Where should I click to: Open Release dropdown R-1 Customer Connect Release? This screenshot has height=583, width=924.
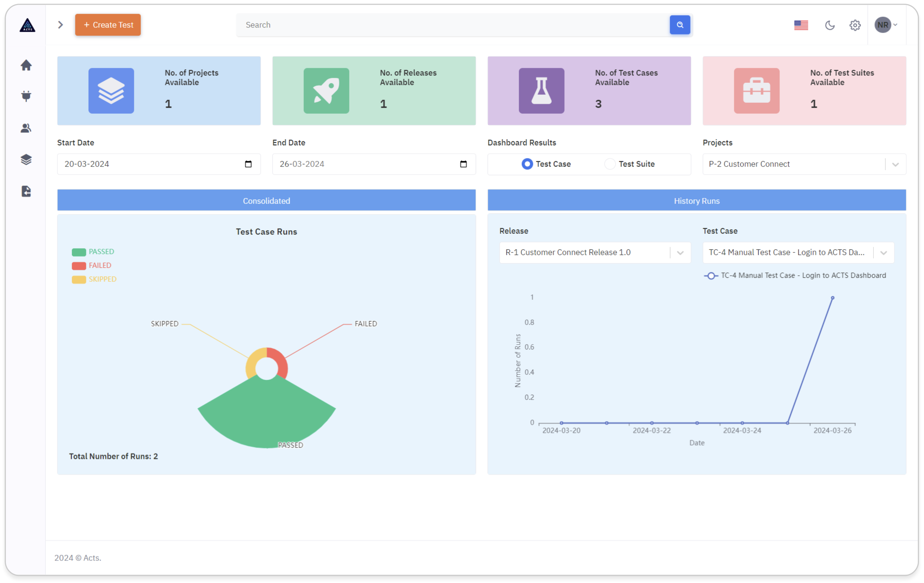tap(595, 253)
